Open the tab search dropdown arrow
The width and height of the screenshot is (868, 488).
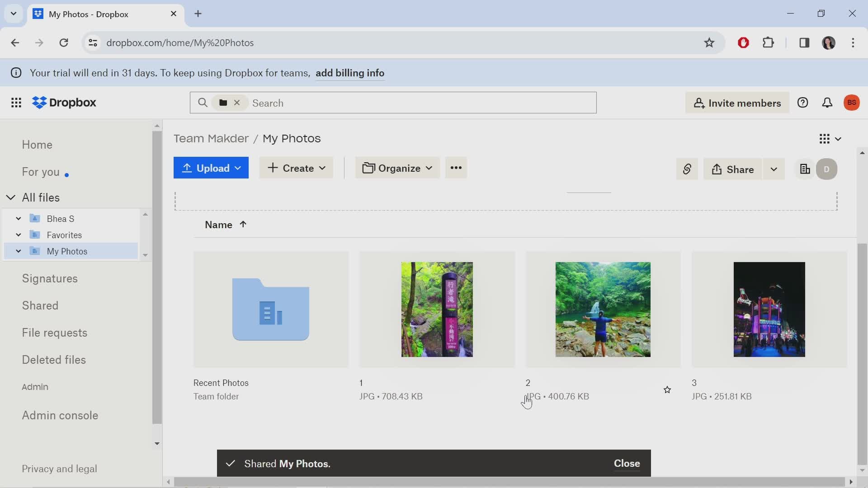pyautogui.click(x=14, y=14)
